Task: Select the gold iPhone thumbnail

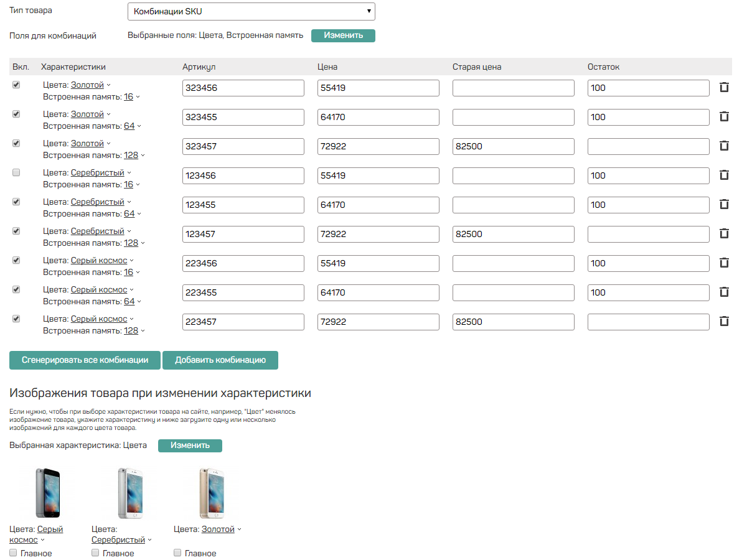Action: point(210,493)
